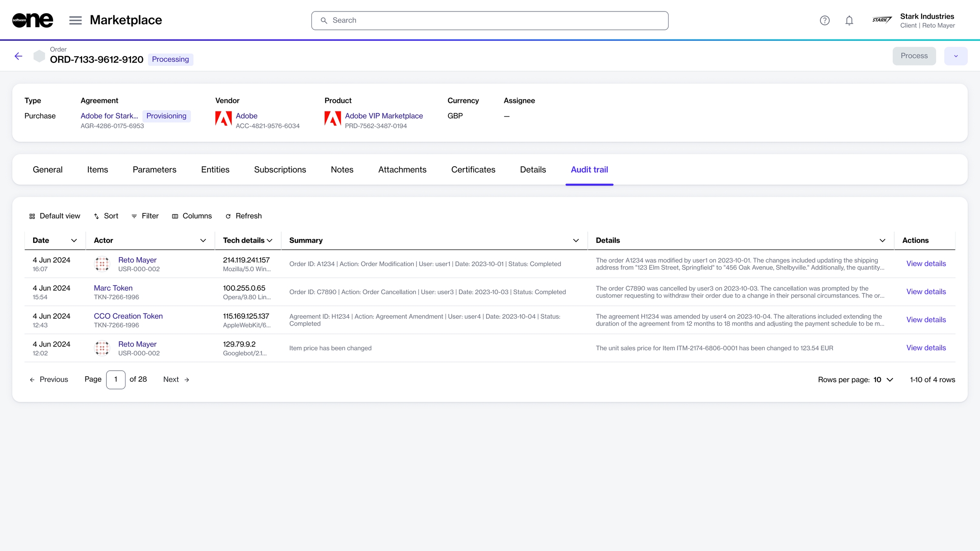This screenshot has width=980, height=551.
Task: Open the Rows per page dropdown
Action: click(x=883, y=380)
